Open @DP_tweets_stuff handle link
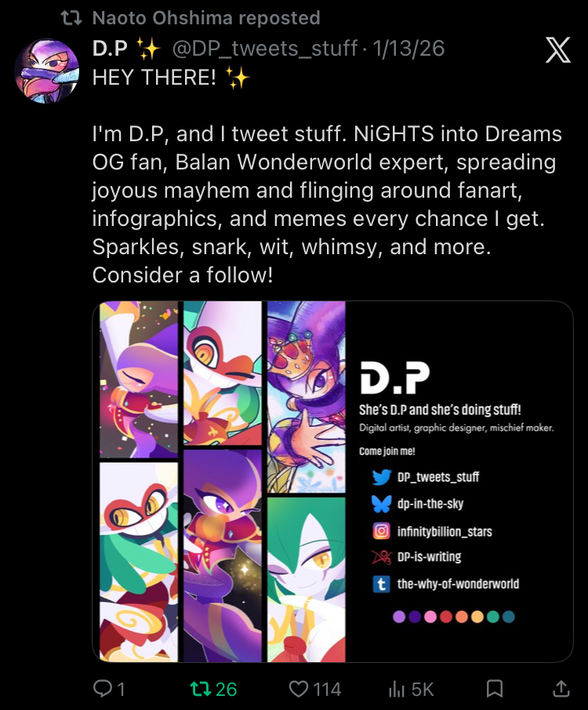The height and width of the screenshot is (710, 588). (264, 49)
